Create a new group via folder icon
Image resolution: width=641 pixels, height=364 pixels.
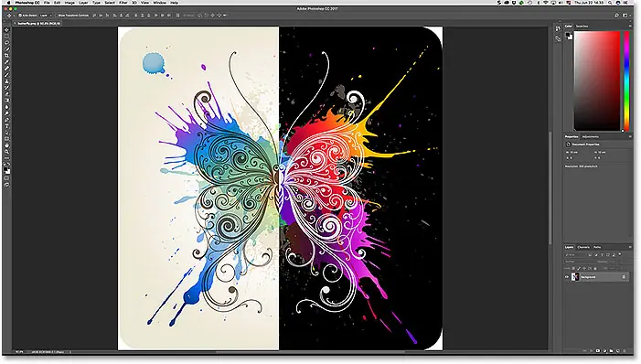tap(611, 350)
